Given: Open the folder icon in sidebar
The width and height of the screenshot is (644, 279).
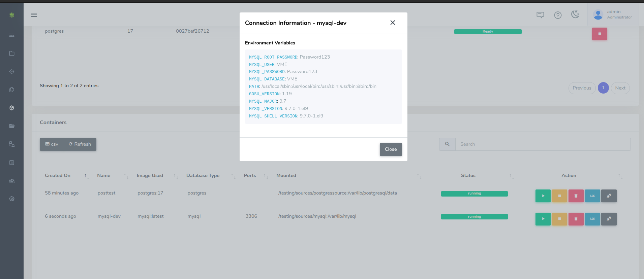Looking at the screenshot, I should (x=12, y=54).
